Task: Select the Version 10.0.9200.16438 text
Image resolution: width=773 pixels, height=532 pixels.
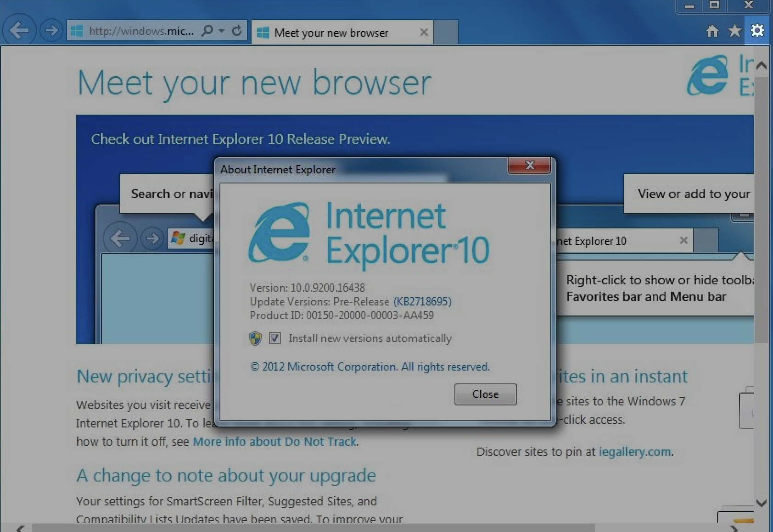Action: coord(307,288)
